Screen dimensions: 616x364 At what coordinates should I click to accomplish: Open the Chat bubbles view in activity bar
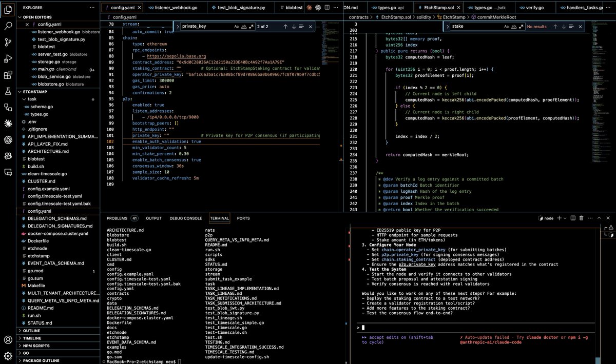tap(8, 172)
